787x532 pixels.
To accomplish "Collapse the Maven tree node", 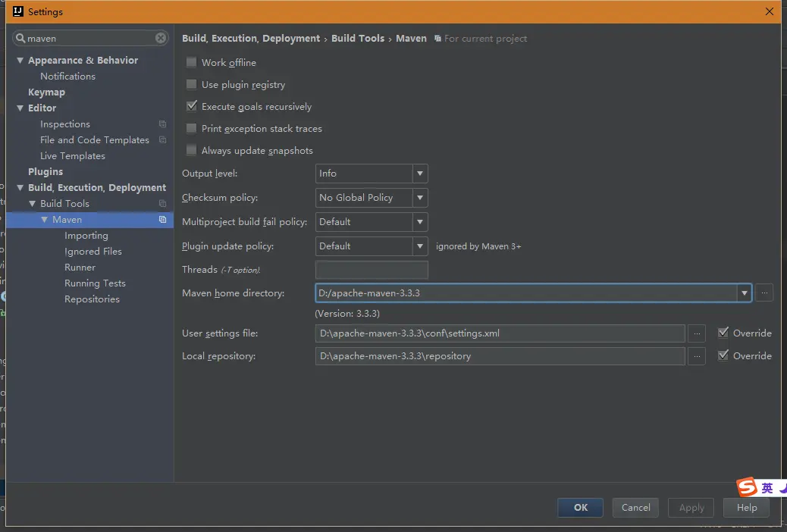I will pyautogui.click(x=44, y=219).
